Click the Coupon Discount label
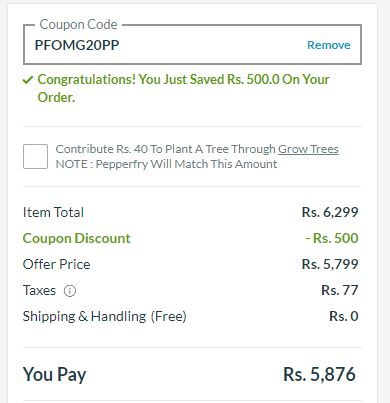 (x=77, y=238)
